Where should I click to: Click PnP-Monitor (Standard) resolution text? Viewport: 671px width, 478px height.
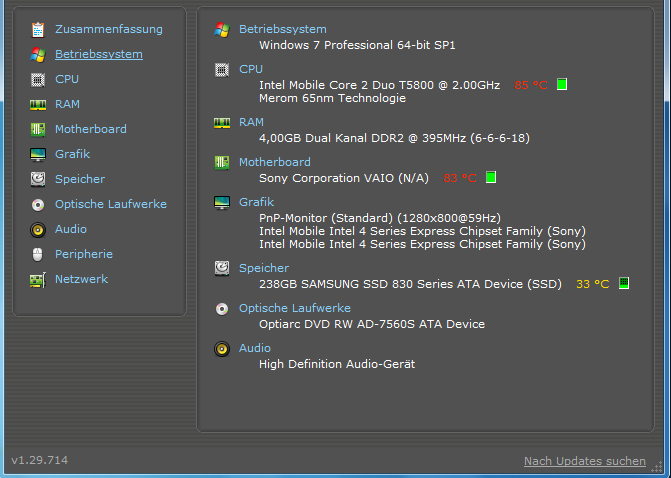(380, 218)
